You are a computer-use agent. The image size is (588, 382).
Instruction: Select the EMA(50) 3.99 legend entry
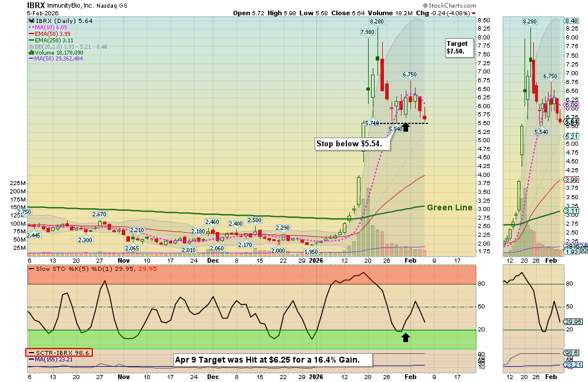coord(52,35)
